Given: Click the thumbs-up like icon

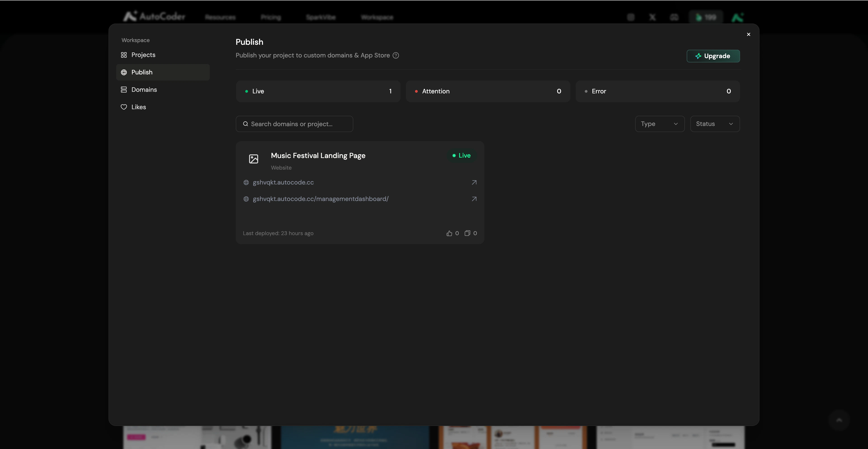Looking at the screenshot, I should [449, 233].
